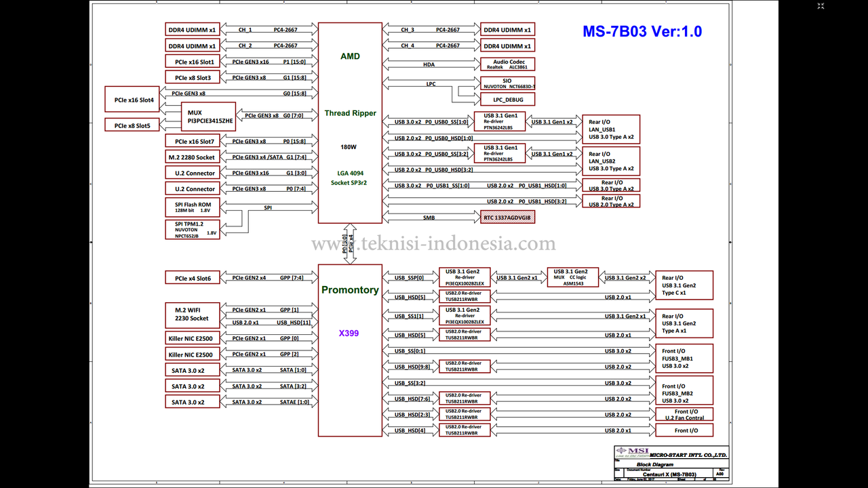Image resolution: width=868 pixels, height=488 pixels.
Task: Click the 'SIO' NUVOTON block
Action: coord(508,83)
